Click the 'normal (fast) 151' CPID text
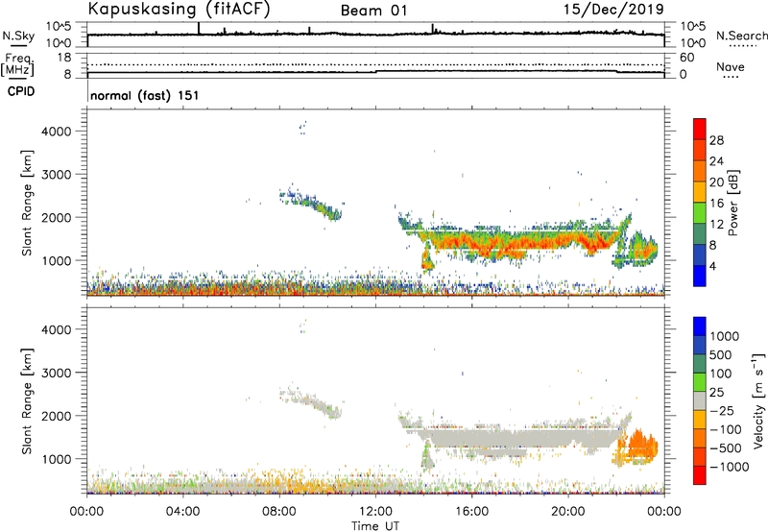Image resolution: width=768 pixels, height=532 pixels. click(x=145, y=95)
